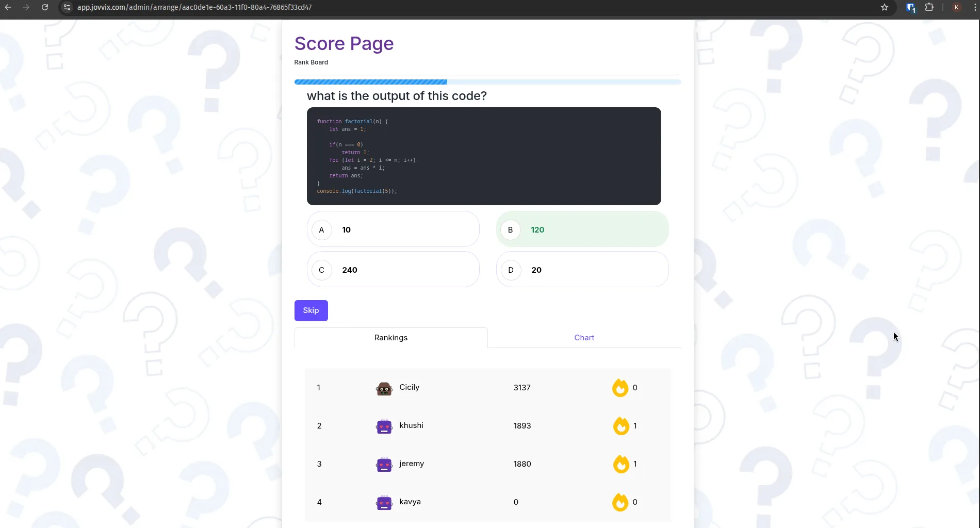
Task: Bookmark this page with the star icon
Action: pos(885,7)
